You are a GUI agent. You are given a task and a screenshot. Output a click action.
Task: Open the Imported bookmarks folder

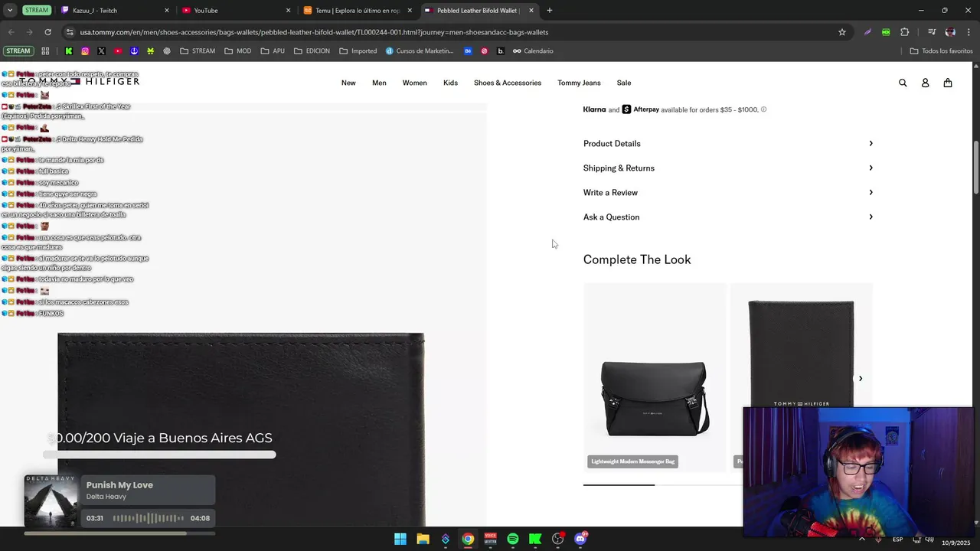coord(358,51)
